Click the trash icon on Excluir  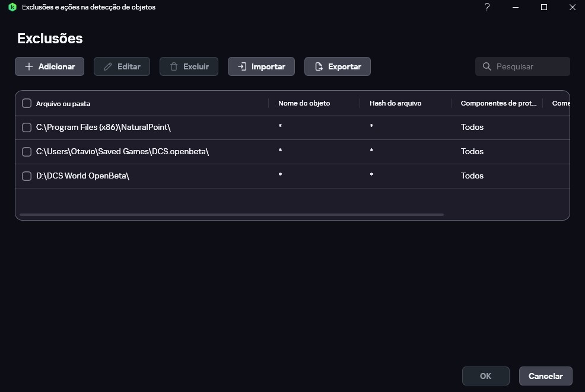tap(174, 66)
